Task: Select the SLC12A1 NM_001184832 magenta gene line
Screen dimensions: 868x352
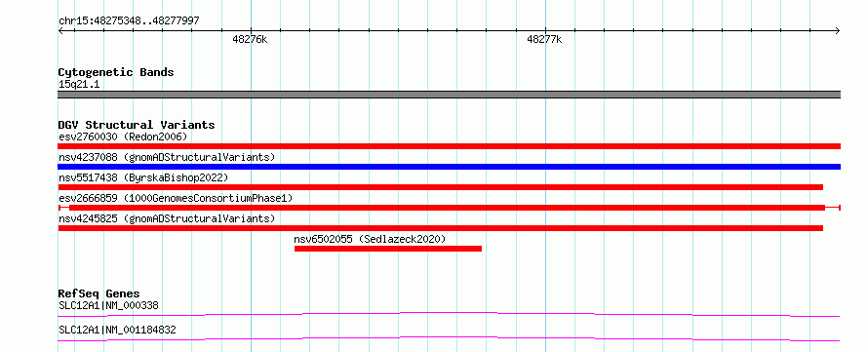Action: [449, 338]
